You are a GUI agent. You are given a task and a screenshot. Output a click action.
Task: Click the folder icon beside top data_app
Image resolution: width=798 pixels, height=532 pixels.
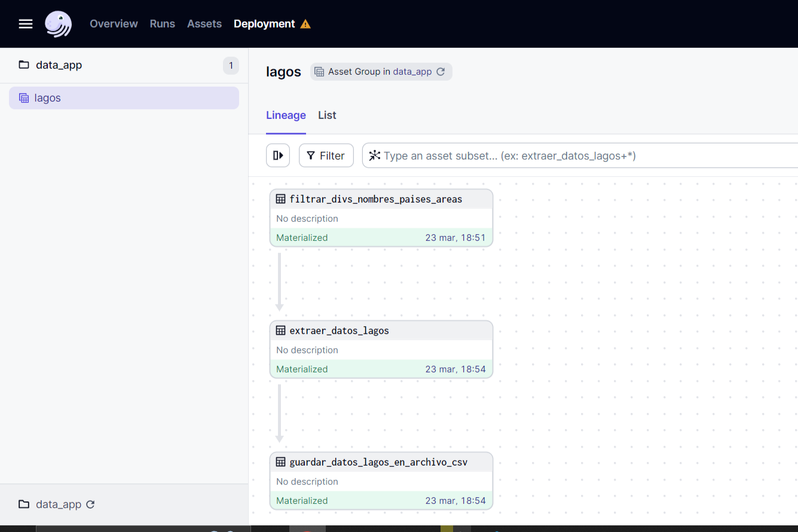click(x=24, y=65)
